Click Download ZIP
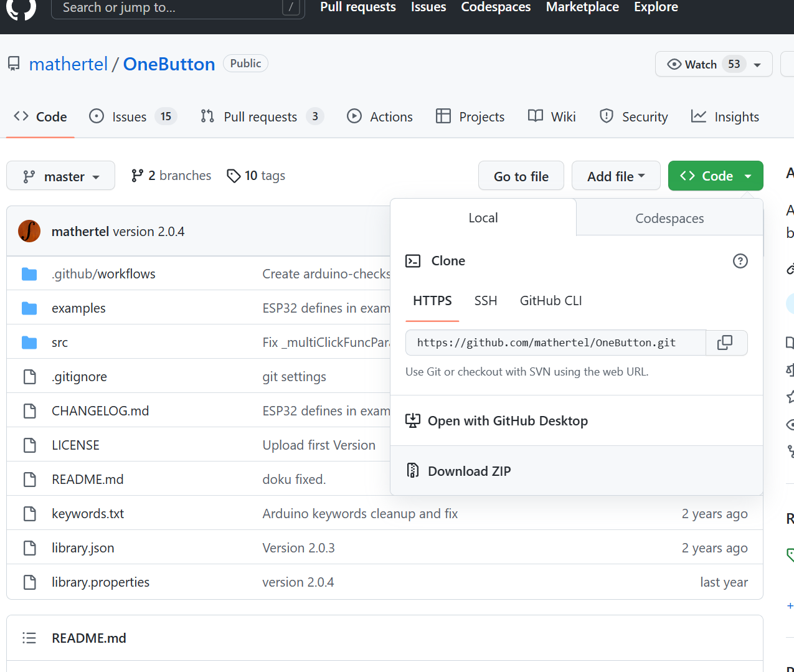 click(x=470, y=471)
